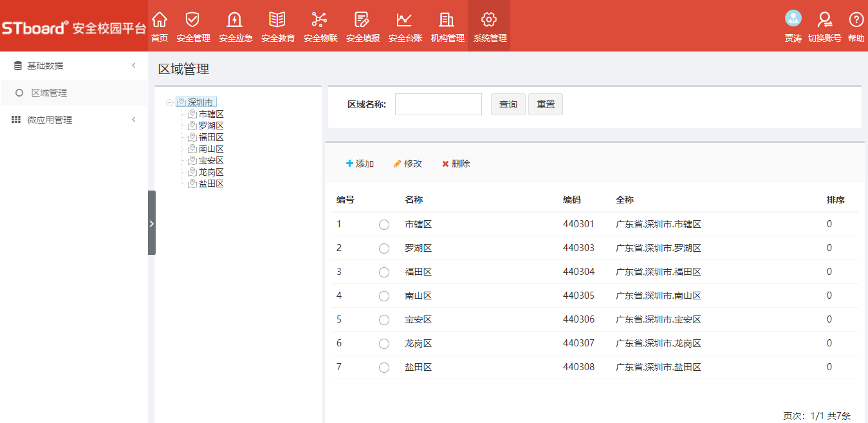Select radio button for 市辖区 row

pyautogui.click(x=384, y=225)
